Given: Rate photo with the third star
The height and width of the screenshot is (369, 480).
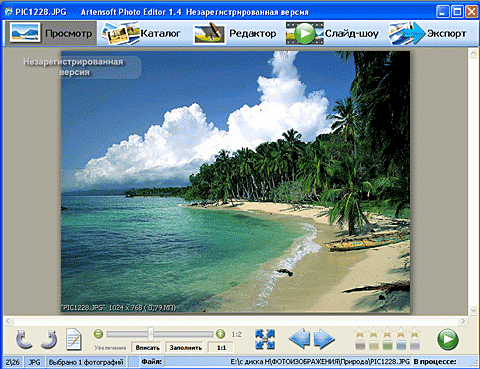Looking at the screenshot, I should 387,333.
